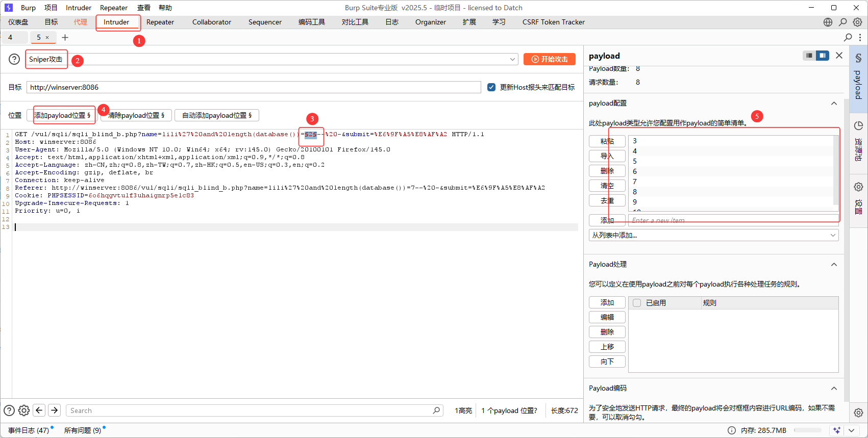The height and width of the screenshot is (438, 868).
Task: Open the Intruder menu in menu bar
Action: 79,8
